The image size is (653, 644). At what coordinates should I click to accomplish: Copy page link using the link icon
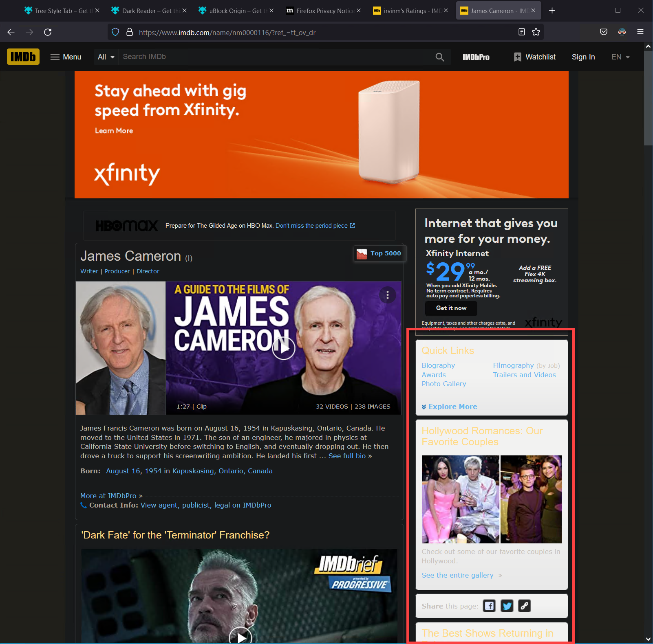[524, 606]
